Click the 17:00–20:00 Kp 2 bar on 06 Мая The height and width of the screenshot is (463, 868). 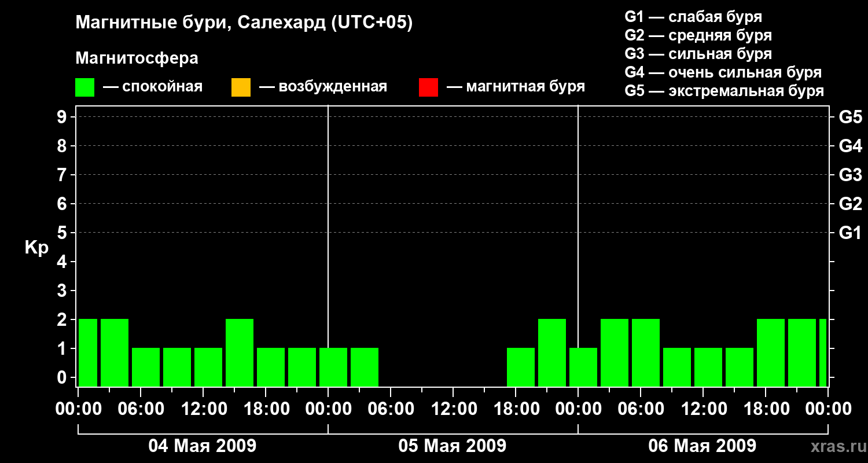click(x=771, y=352)
